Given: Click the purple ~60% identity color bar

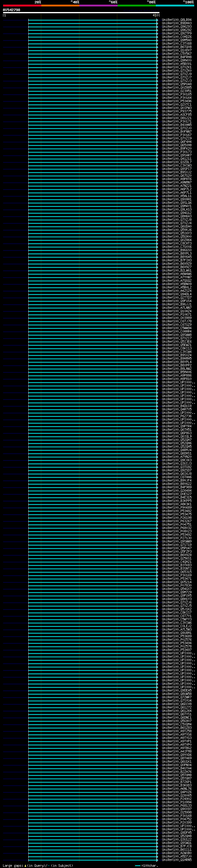Looking at the screenshot, I should [x=98, y=6].
